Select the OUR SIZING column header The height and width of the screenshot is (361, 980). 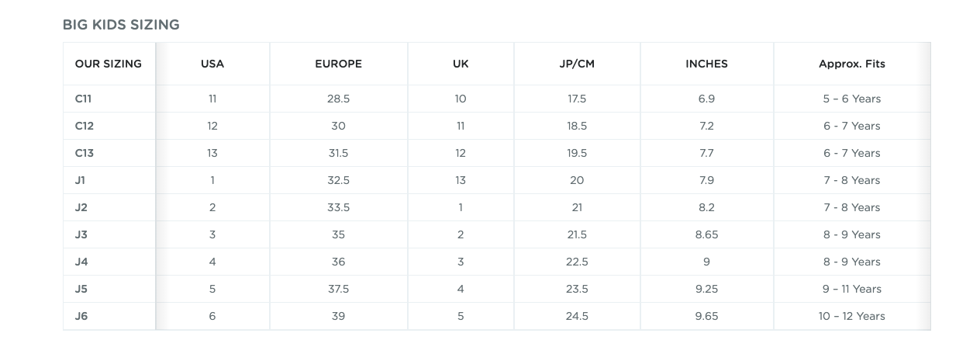(109, 64)
